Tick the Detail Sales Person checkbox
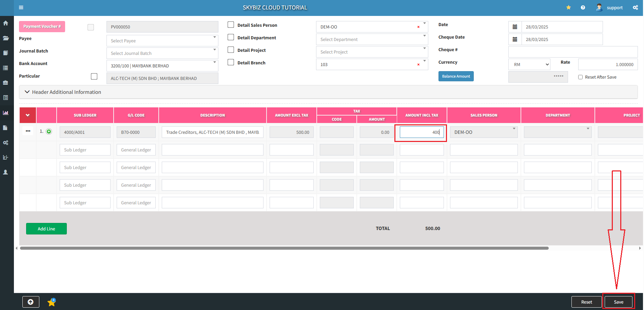This screenshot has height=310, width=644. 231,25
